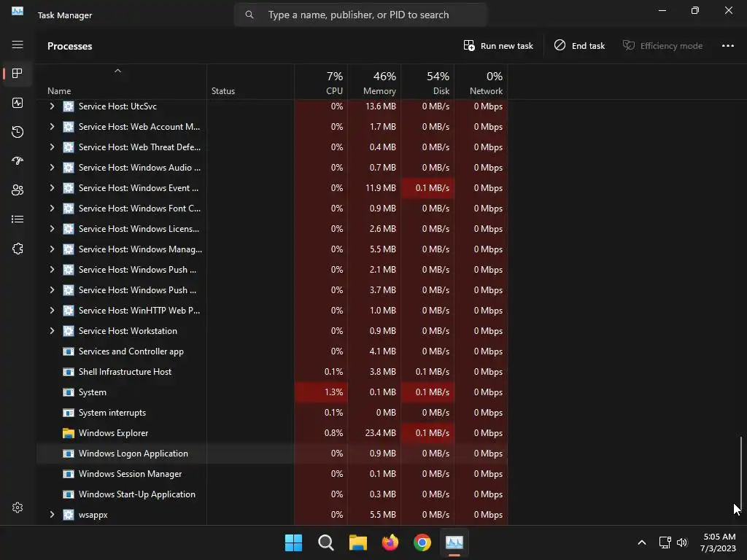Click Task Manager icon in taskbar

point(454,542)
